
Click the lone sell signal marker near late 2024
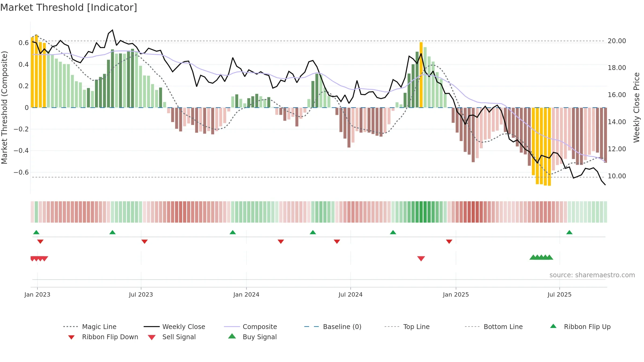coord(421,258)
